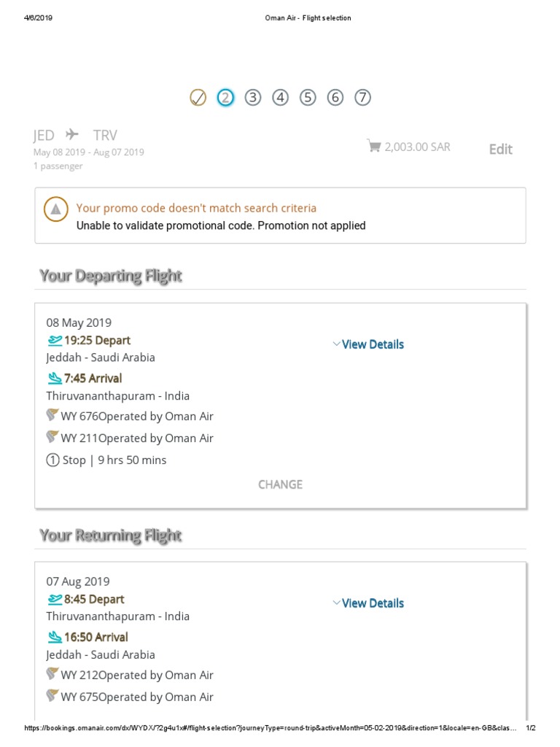Click the 2,003.00 SAR cart total
The width and height of the screenshot is (560, 747).
418,147
